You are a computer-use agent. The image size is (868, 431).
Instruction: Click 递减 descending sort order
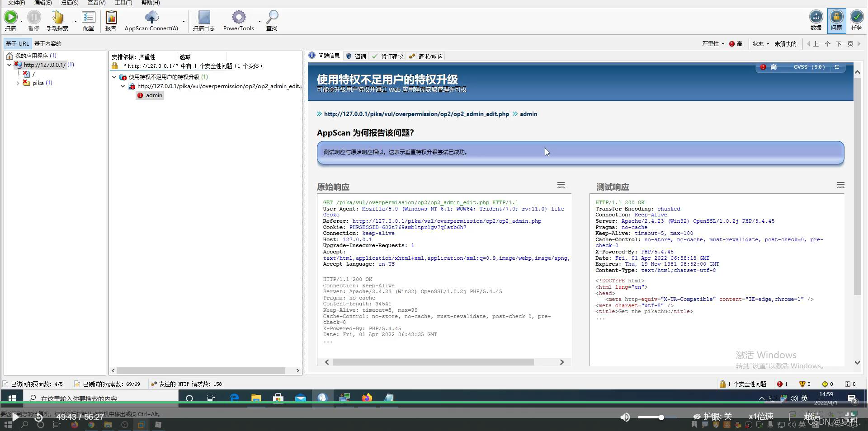(x=185, y=57)
